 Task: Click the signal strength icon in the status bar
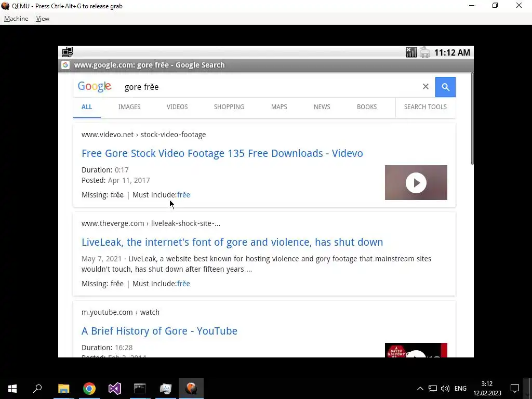(411, 52)
